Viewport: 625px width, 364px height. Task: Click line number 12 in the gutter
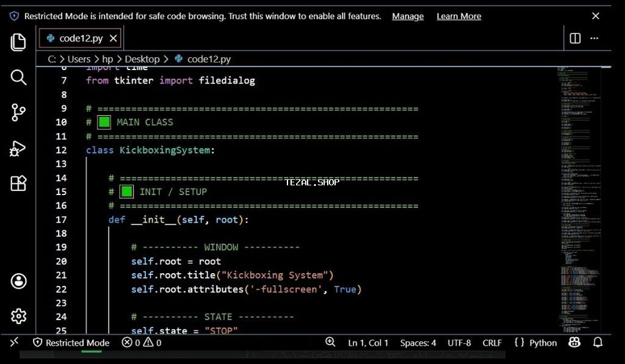pyautogui.click(x=61, y=150)
